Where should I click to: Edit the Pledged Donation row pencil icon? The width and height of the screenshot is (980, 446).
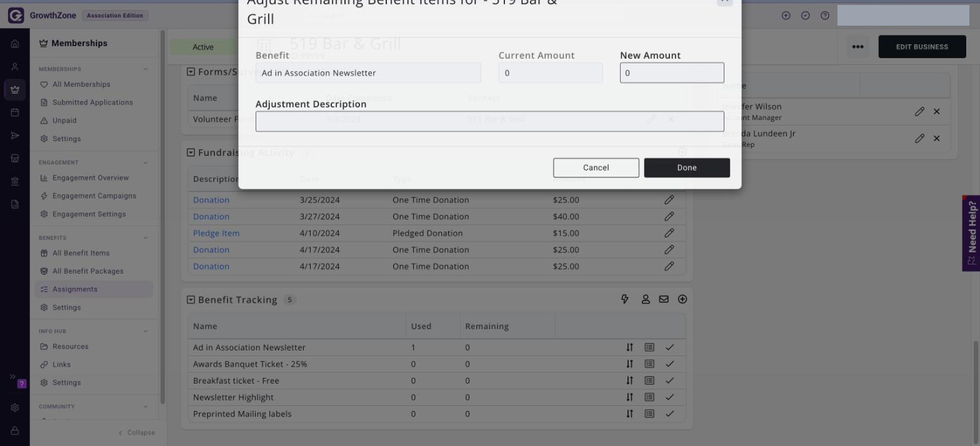click(669, 233)
